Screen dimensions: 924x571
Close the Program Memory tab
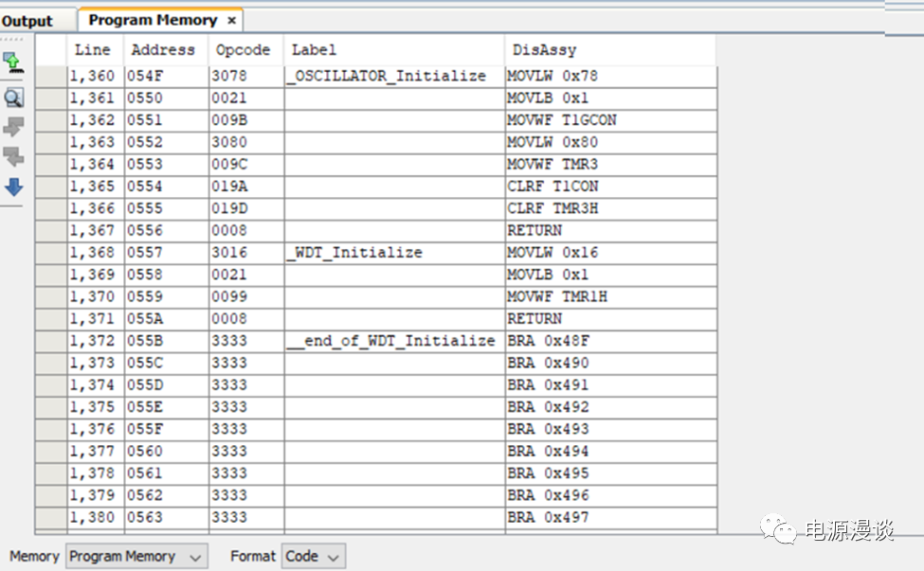[231, 20]
